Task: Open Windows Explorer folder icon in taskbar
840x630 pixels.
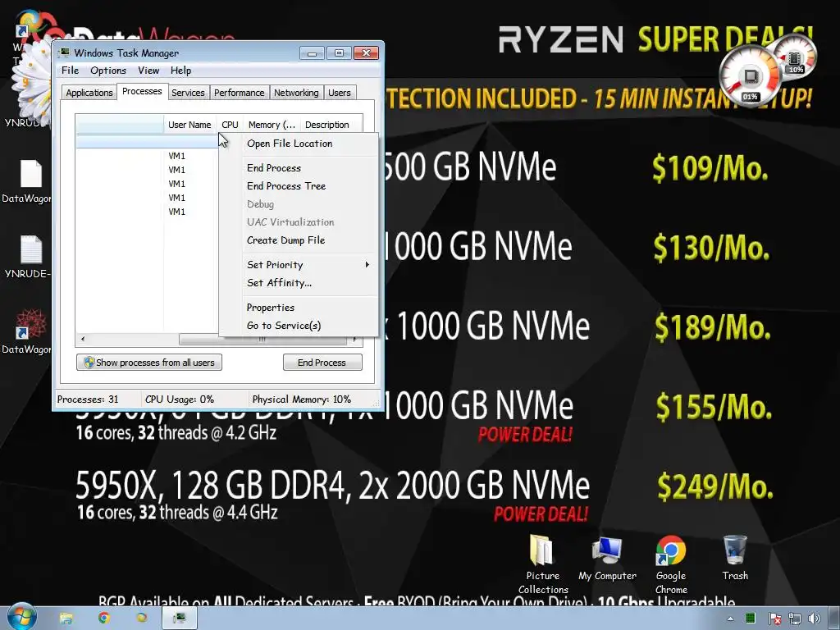Action: 66,619
